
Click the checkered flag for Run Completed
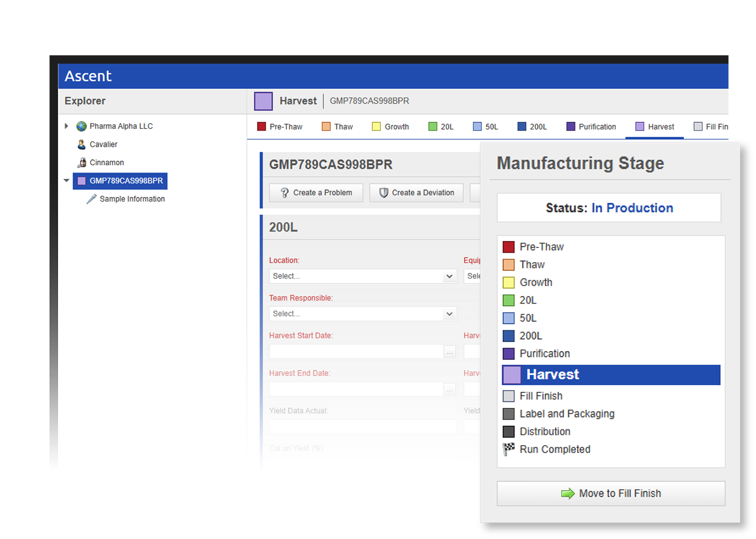(508, 449)
